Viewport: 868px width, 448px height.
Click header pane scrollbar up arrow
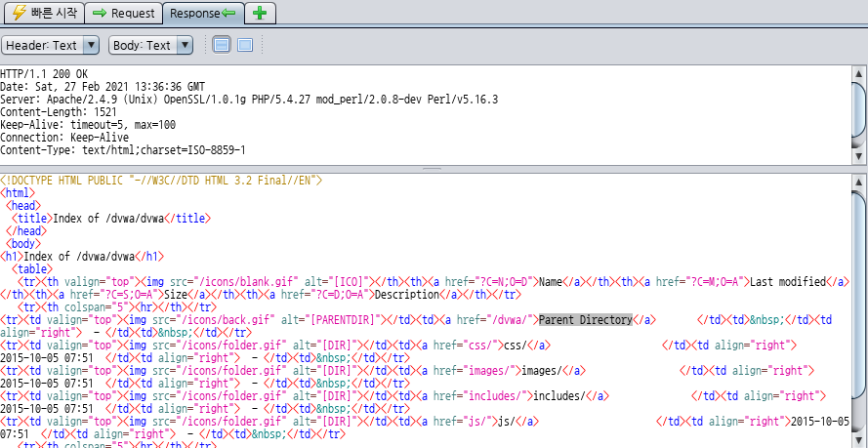tap(858, 73)
